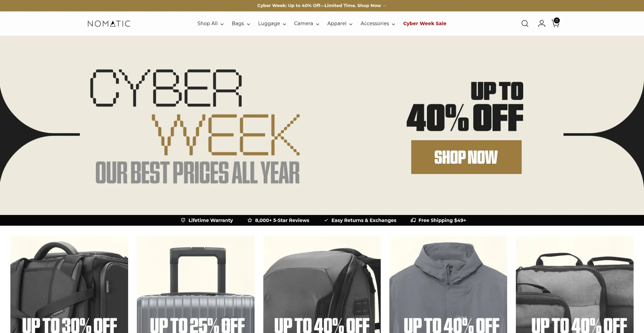Expand the Shop All dropdown
644x333 pixels.
click(210, 23)
